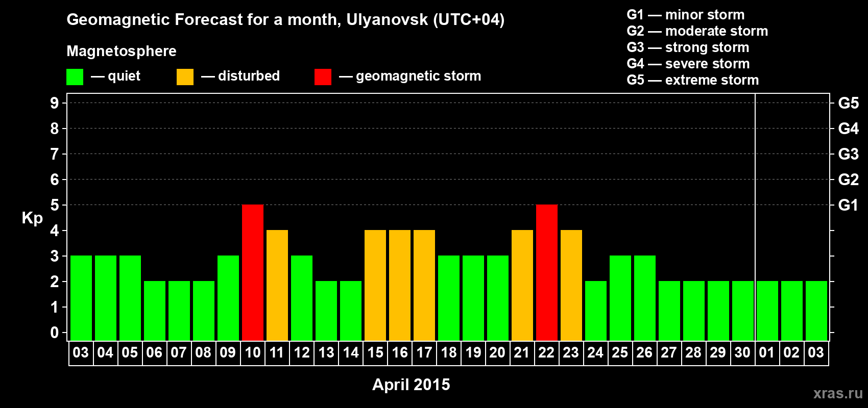Image resolution: width=868 pixels, height=408 pixels.
Task: Click the date label 27 on the axis
Action: (x=669, y=352)
